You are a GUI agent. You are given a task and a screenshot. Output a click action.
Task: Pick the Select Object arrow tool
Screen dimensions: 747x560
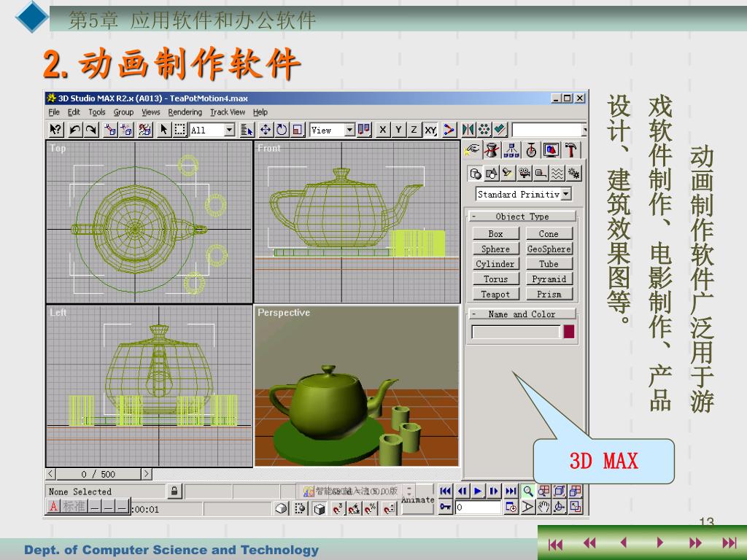coord(164,130)
